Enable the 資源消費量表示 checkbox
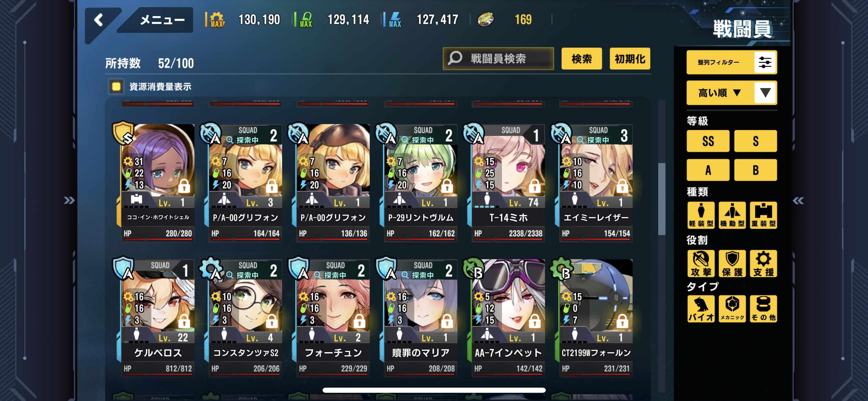 click(116, 86)
